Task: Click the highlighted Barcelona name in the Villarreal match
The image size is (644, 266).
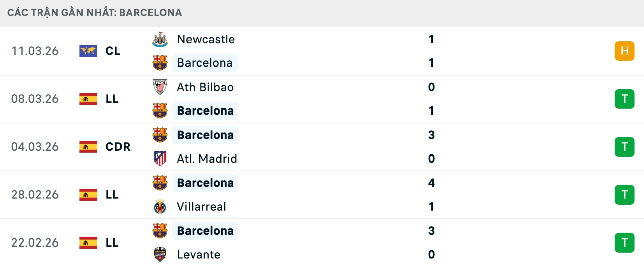Action: pos(205,183)
